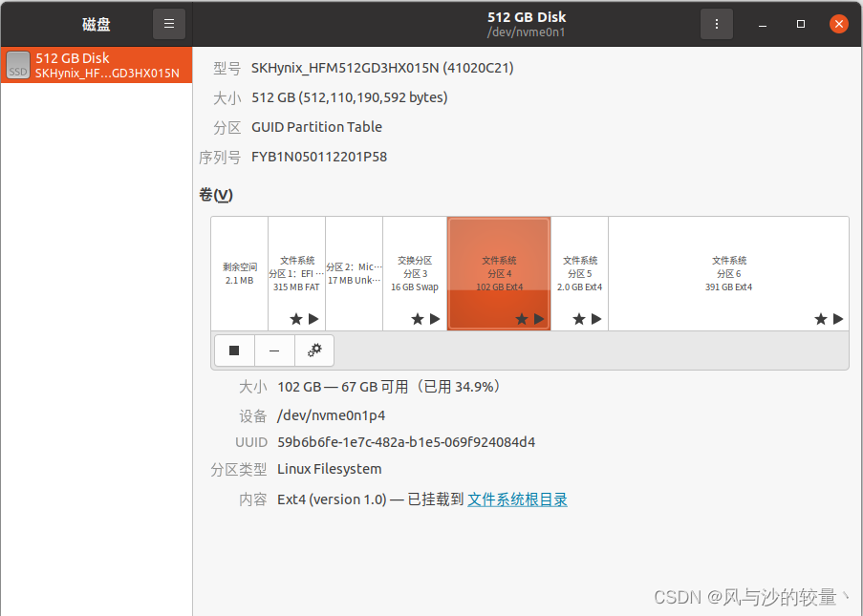Viewport: 863px width, 616px height.
Task: Click star icon on Partition 3 Swap
Action: [418, 319]
